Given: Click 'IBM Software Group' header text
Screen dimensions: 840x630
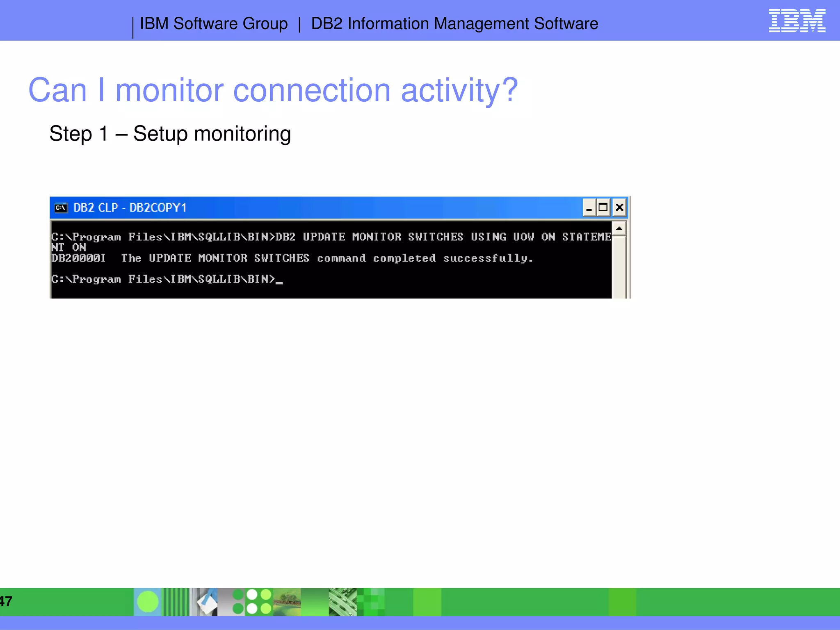Looking at the screenshot, I should 214,24.
